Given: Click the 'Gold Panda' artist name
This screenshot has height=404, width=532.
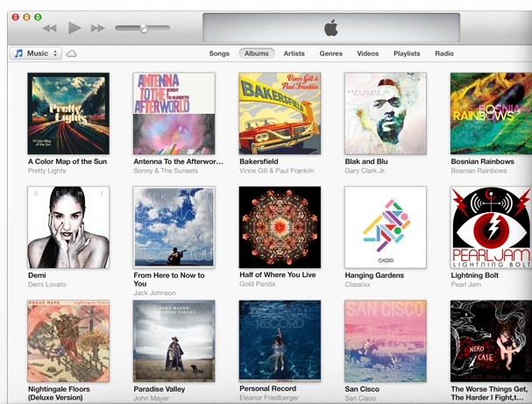Looking at the screenshot, I should 257,284.
